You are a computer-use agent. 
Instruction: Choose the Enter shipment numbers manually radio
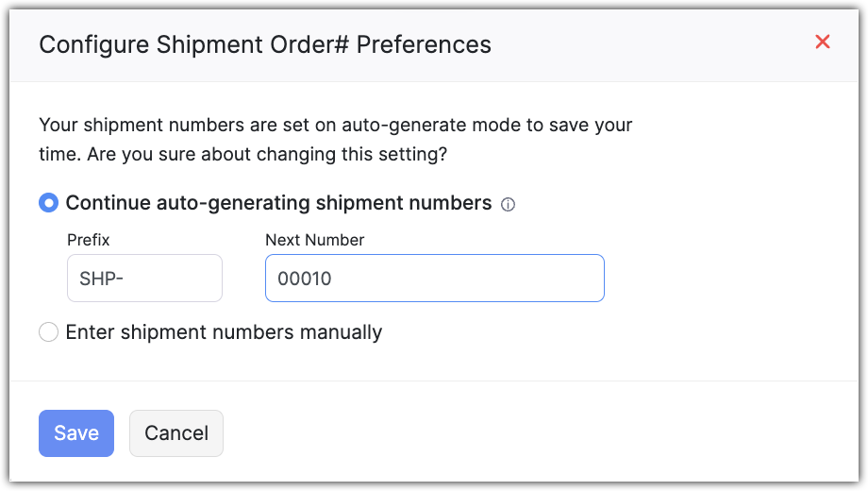pos(48,332)
